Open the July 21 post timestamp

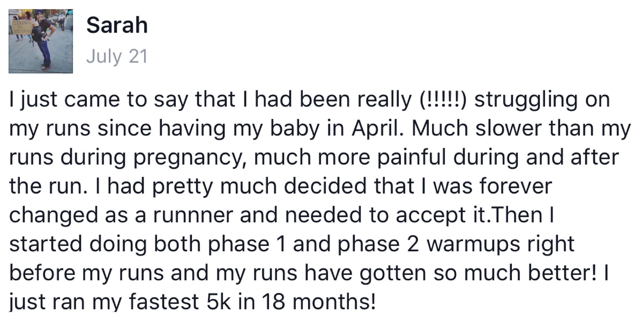point(117,56)
